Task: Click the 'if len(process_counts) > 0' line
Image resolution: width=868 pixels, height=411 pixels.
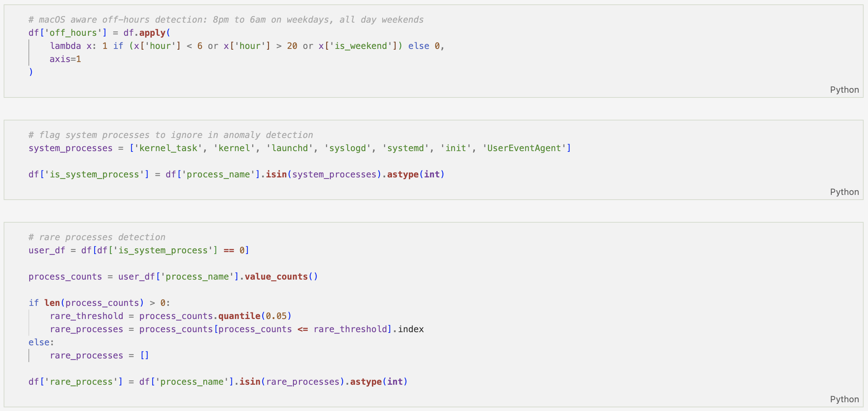Action: [99, 303]
